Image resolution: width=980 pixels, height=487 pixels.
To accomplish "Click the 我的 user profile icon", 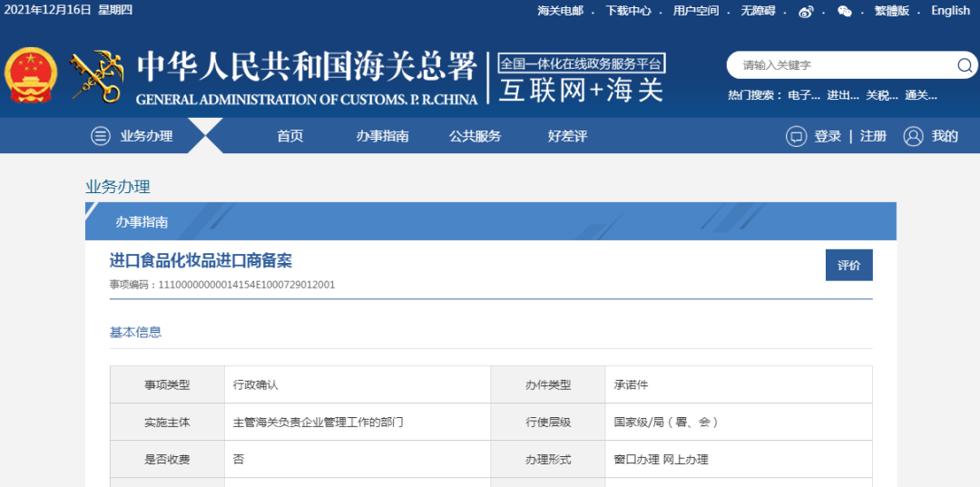I will 913,136.
